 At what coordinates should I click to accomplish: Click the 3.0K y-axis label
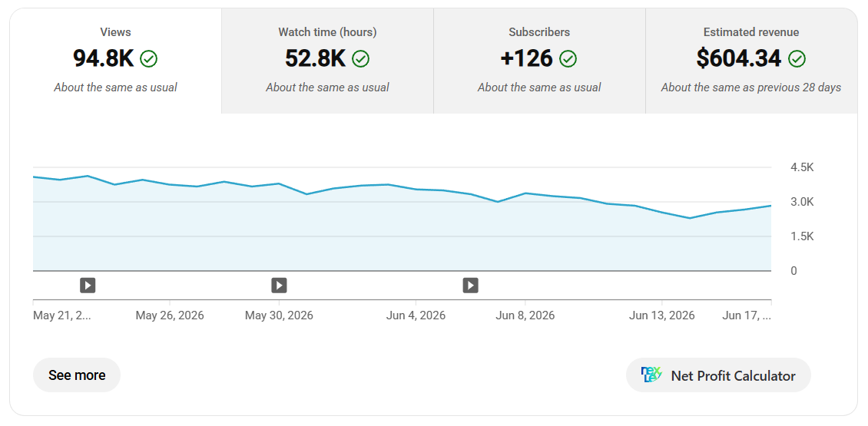pos(803,202)
